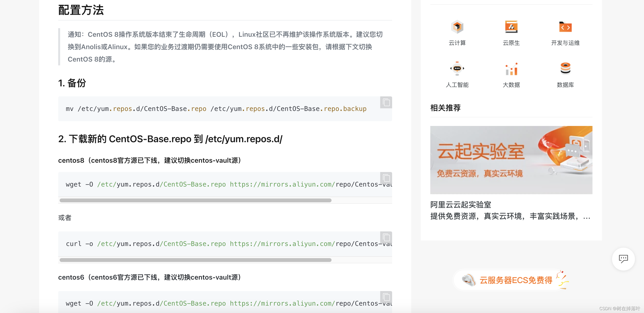Click the 数据库 category label

pyautogui.click(x=565, y=85)
